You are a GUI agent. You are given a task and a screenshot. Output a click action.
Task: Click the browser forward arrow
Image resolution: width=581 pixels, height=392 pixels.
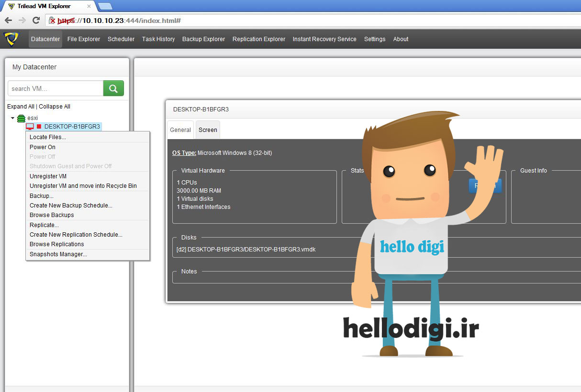coord(22,21)
